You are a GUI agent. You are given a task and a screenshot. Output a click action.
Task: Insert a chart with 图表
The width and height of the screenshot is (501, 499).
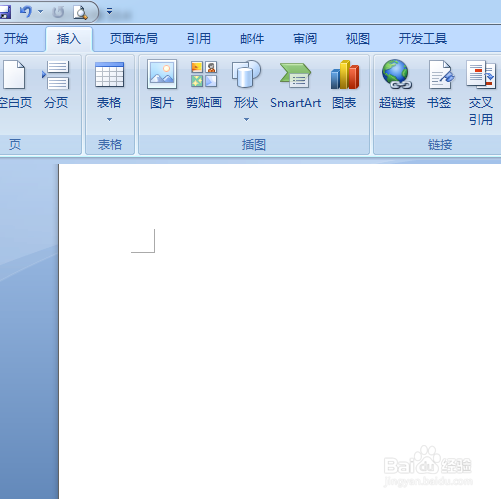(345, 85)
